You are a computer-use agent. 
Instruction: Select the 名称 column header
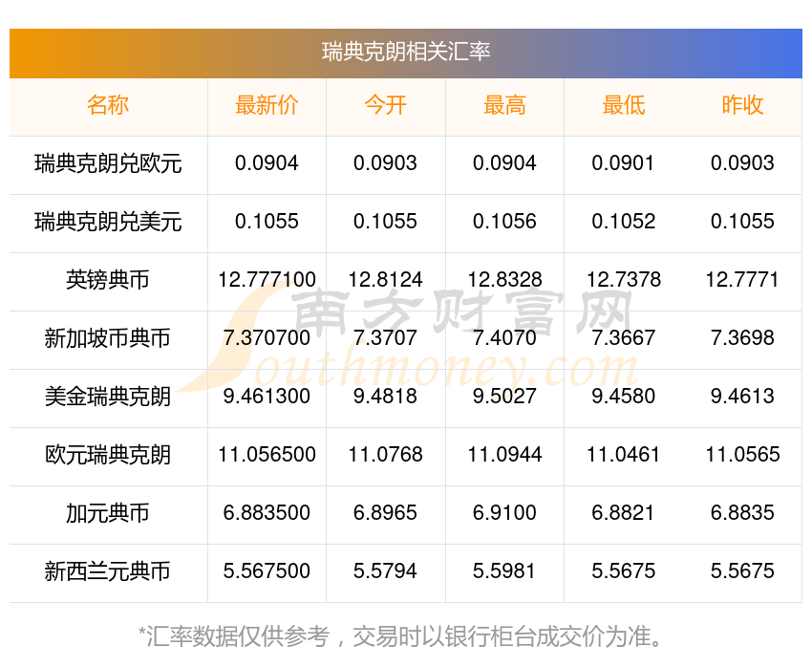(108, 105)
